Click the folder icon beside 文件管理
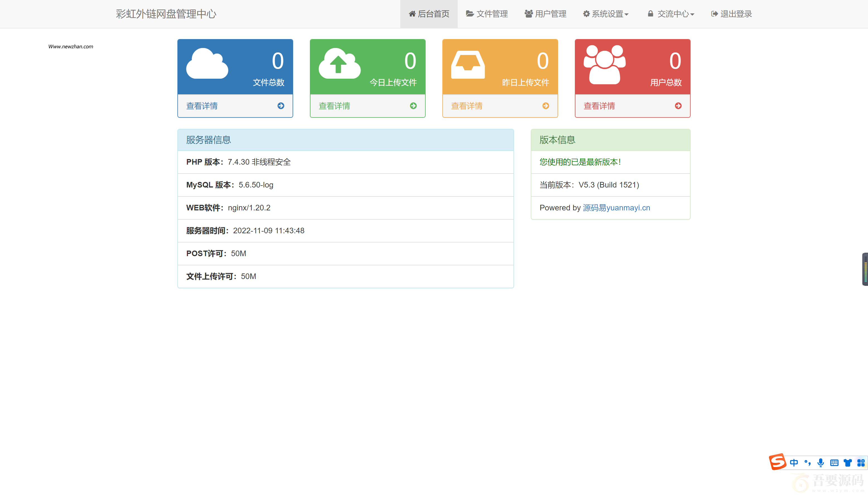Viewport: 868px width, 495px height. coord(470,14)
